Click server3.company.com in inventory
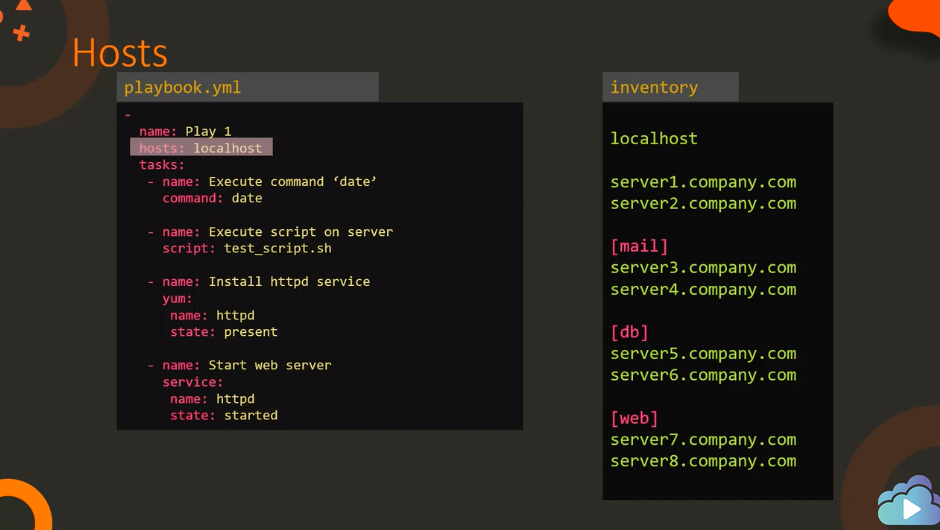Viewport: 940px width, 530px height. [703, 268]
